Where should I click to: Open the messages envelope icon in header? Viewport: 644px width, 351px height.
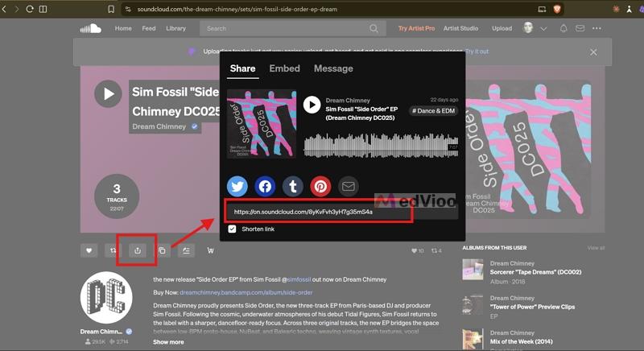[580, 28]
